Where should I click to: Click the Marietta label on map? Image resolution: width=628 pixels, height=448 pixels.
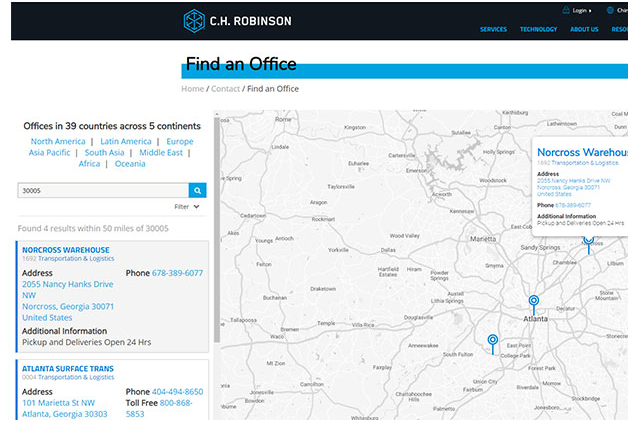point(483,239)
